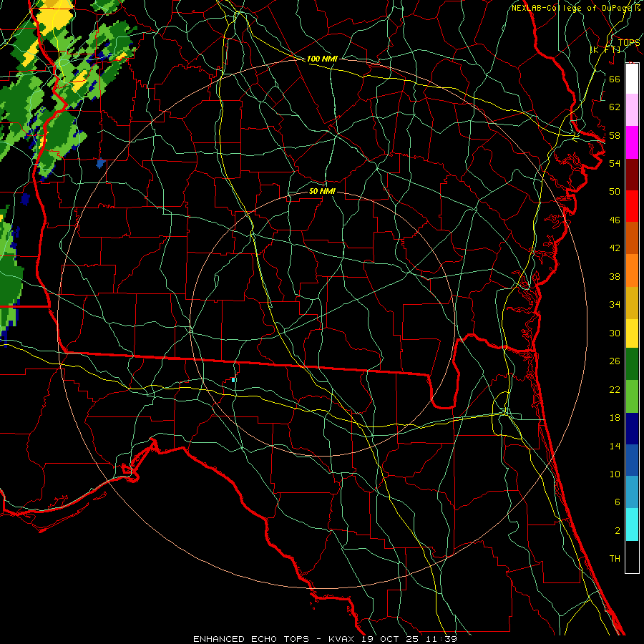This screenshot has height=644, width=644.
Task: Select the light green legend swatch
Action: pos(632,396)
